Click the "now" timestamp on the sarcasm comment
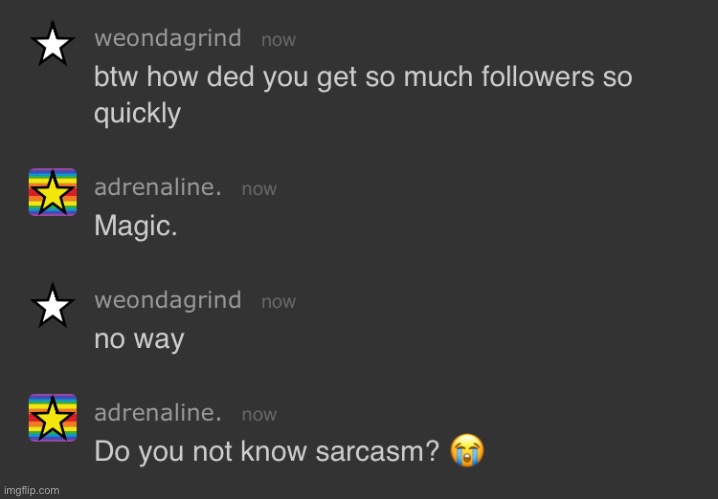Viewport: 718px width, 499px height. (x=259, y=414)
